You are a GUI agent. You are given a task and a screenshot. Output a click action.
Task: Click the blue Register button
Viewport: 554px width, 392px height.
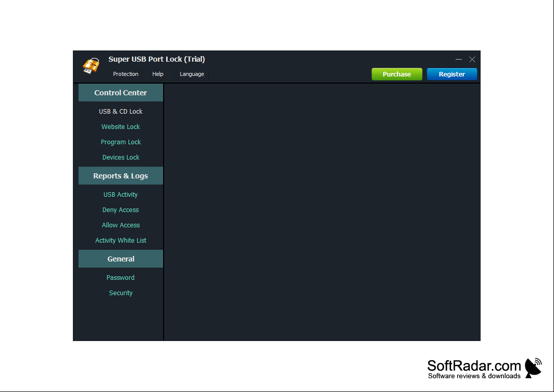click(452, 74)
